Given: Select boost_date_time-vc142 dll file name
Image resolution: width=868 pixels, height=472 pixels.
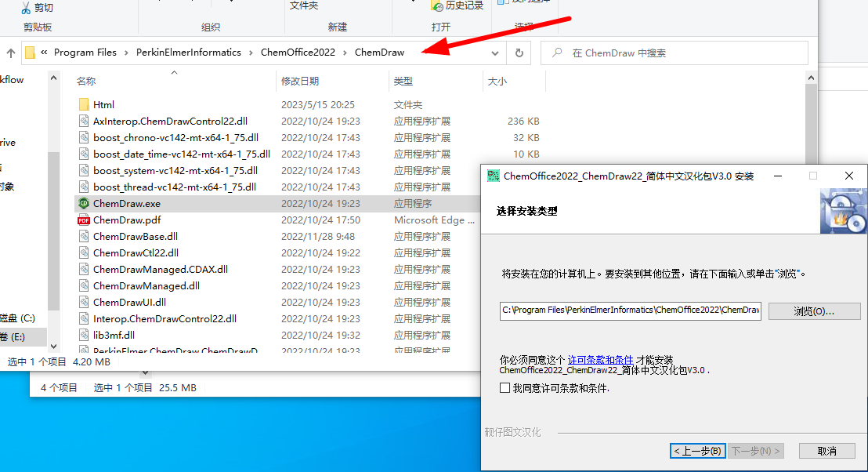Looking at the screenshot, I should coord(182,154).
